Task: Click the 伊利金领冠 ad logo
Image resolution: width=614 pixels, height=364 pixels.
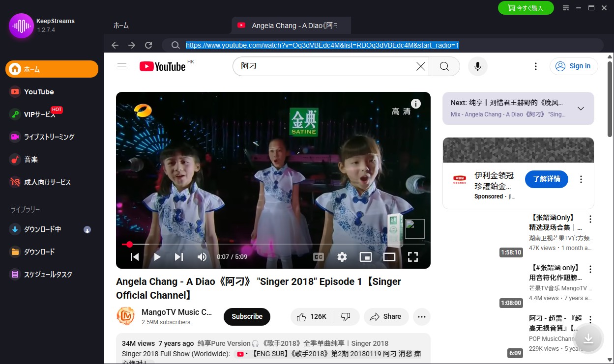Action: tap(460, 179)
